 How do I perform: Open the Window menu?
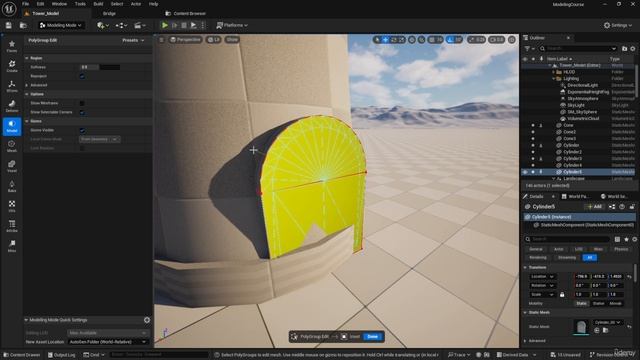(59, 4)
